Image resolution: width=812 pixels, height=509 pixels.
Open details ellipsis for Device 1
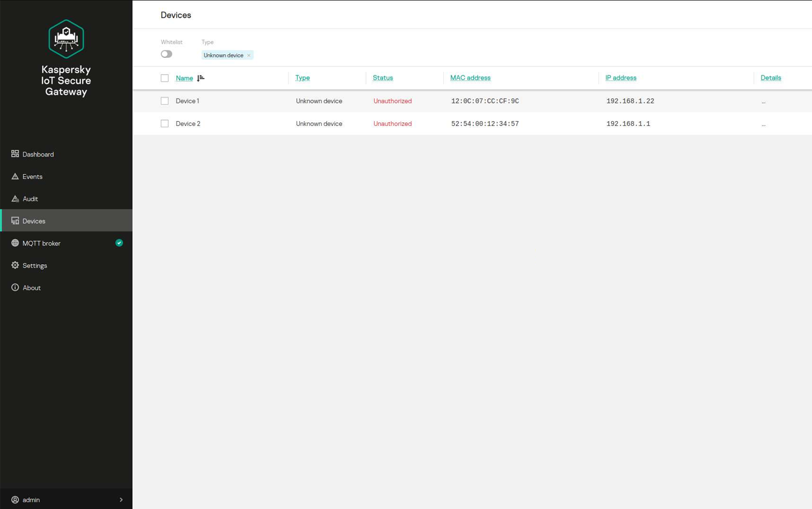tap(763, 102)
